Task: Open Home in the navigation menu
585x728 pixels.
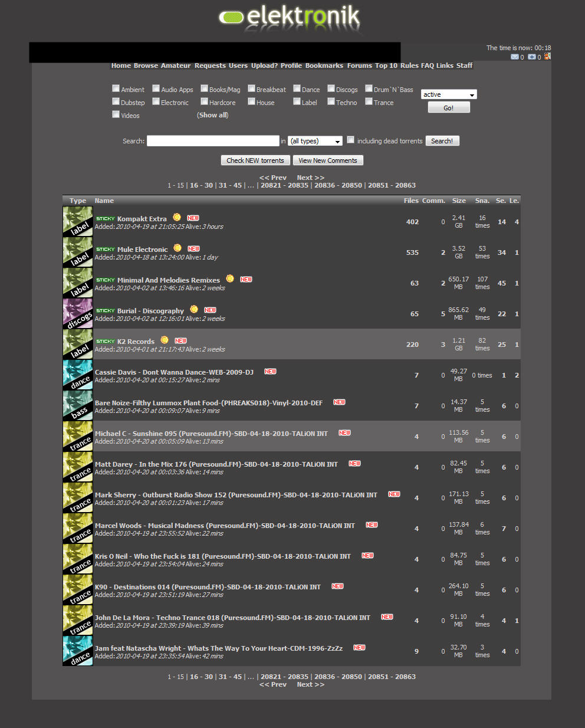Action: pyautogui.click(x=121, y=65)
